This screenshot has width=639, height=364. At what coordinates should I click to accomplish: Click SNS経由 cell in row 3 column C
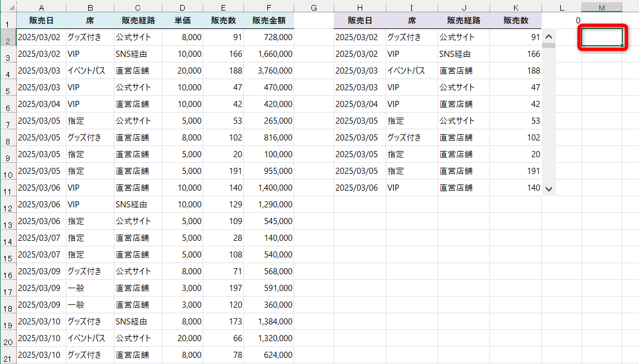[138, 54]
